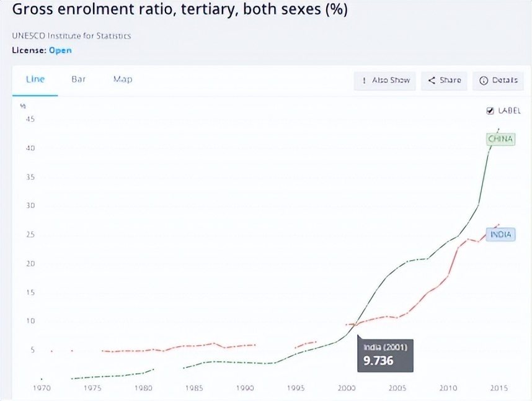Click the exclamation icon beside Also Show
The image size is (532, 401).
coord(364,81)
